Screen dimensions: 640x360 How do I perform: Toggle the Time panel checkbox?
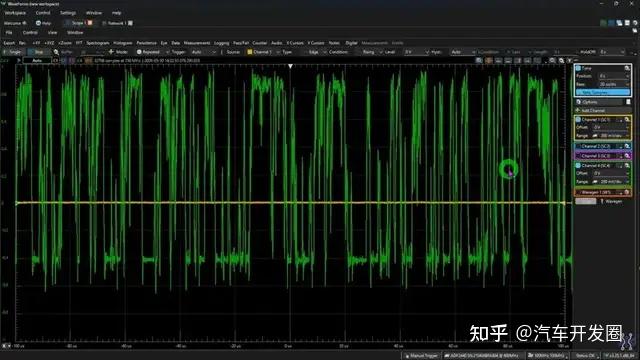point(578,68)
